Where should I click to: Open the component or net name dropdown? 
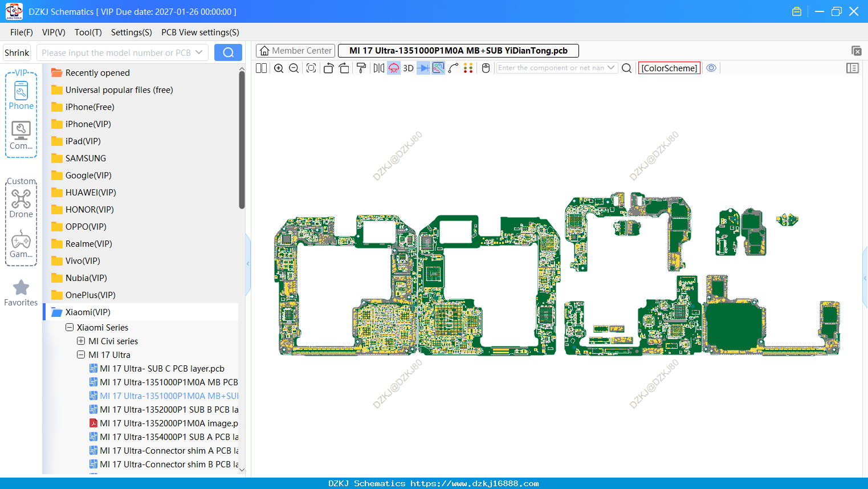click(611, 68)
